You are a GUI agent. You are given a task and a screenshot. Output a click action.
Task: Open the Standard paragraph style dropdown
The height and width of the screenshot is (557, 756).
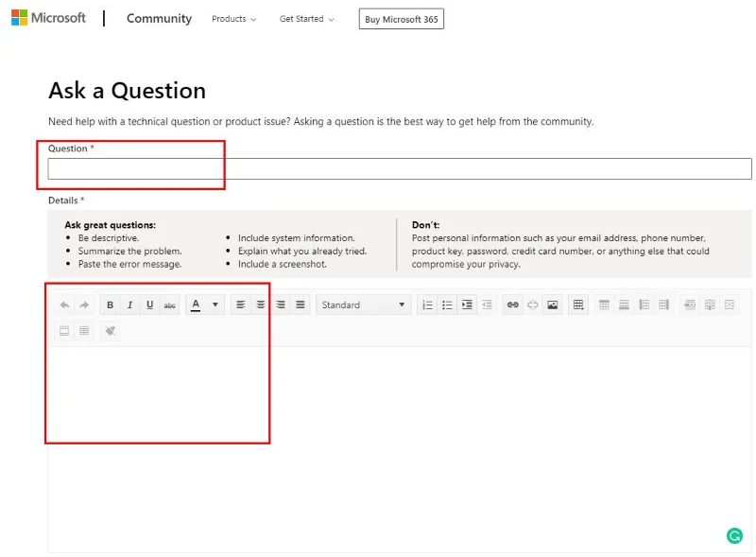point(363,305)
